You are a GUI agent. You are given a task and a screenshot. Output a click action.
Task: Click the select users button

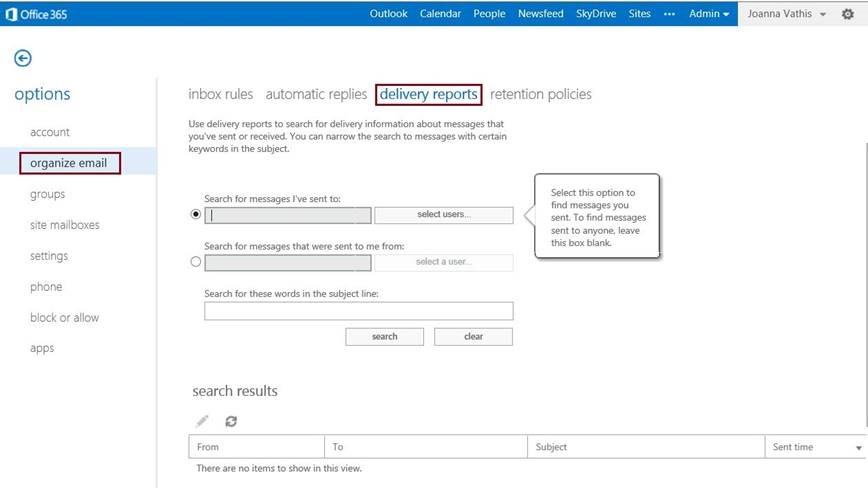(x=443, y=215)
